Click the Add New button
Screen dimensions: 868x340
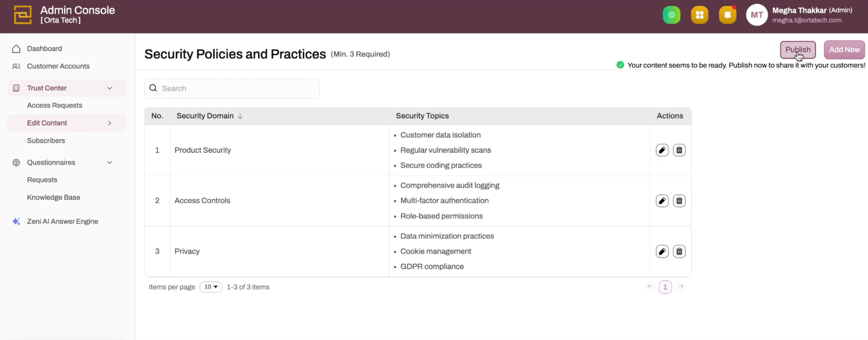click(x=844, y=50)
